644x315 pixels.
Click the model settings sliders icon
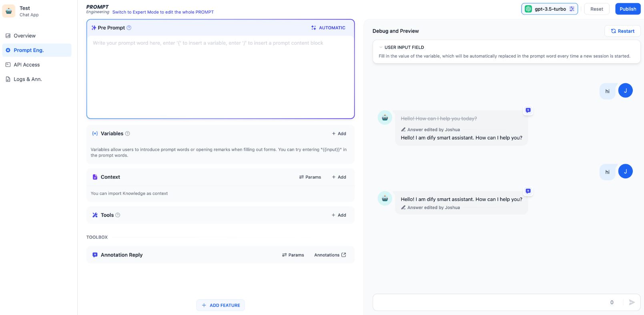tap(572, 9)
